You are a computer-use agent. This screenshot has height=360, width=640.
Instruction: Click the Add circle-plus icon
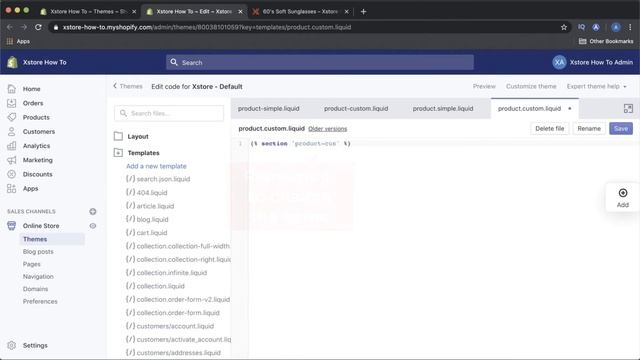pyautogui.click(x=622, y=193)
